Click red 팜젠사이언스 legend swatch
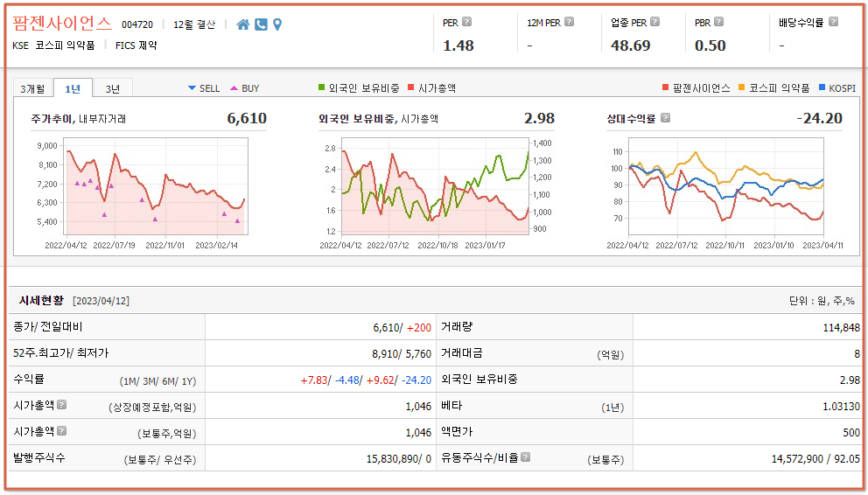The width and height of the screenshot is (868, 495). click(x=665, y=87)
